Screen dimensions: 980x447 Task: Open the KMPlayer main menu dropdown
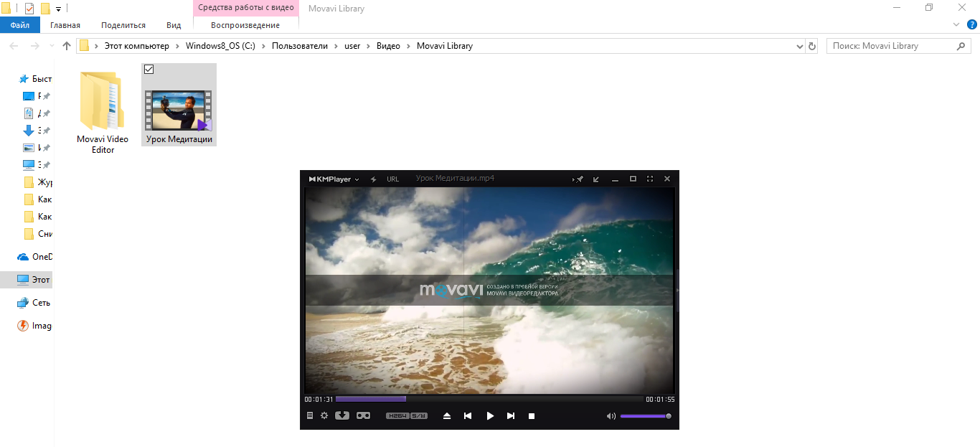334,179
